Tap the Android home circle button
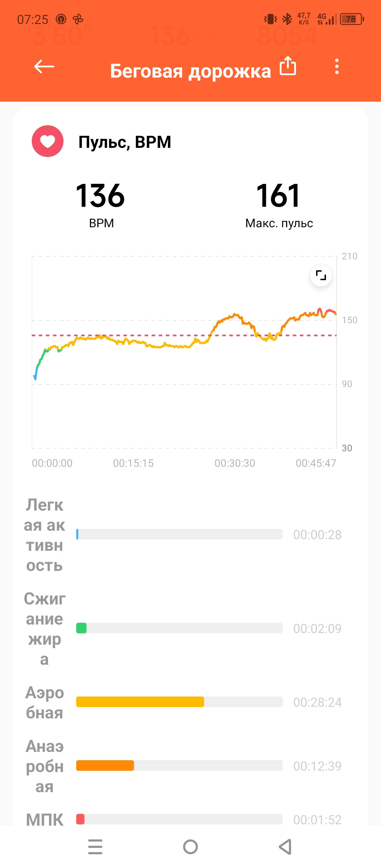 [x=190, y=847]
